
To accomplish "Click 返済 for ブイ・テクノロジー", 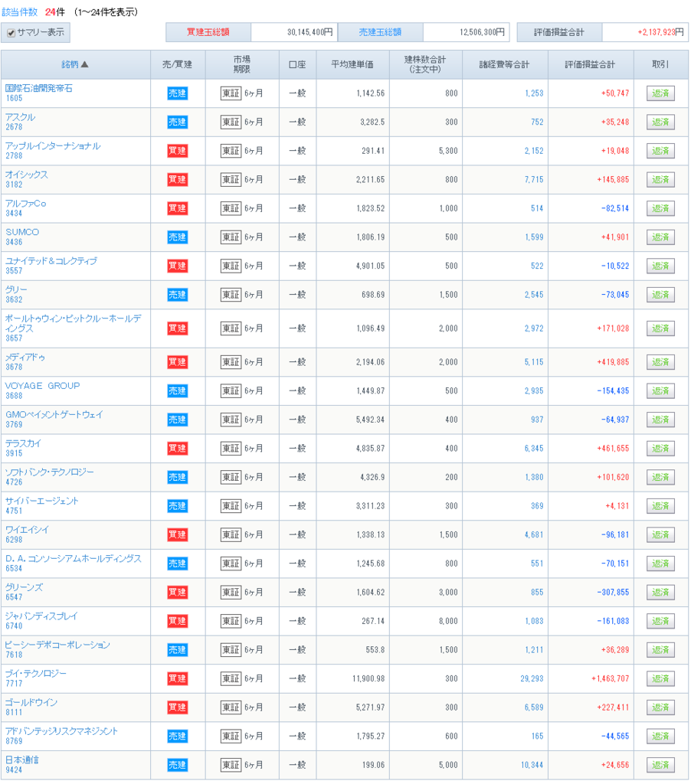I will coord(660,678).
